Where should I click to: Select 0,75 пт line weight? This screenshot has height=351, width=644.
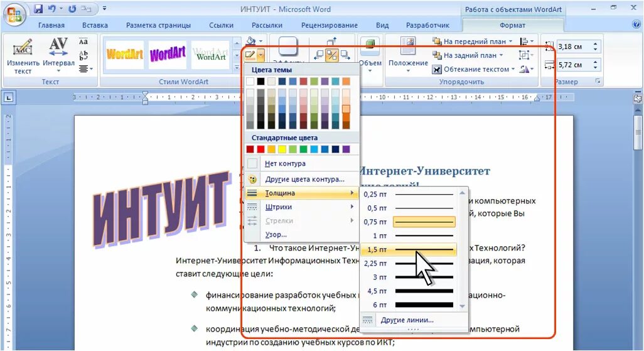408,222
